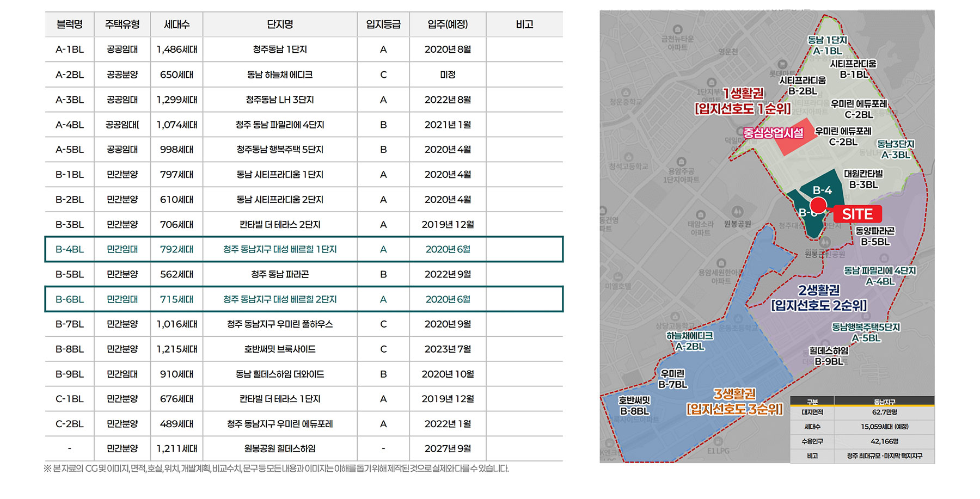Viewport: 980px width, 499px height.
Task: Select the highlighted B-4BL table row
Action: tap(304, 249)
